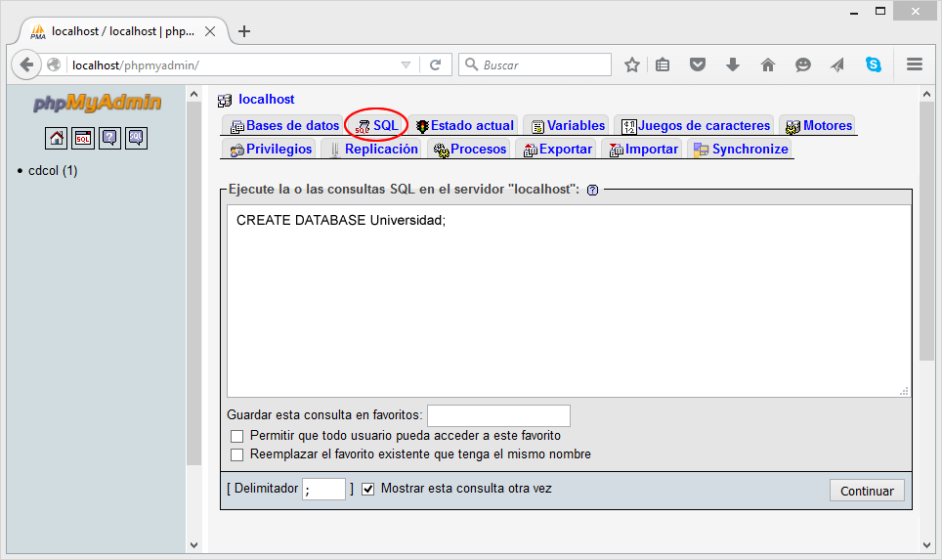Click the browser address bar

235,65
